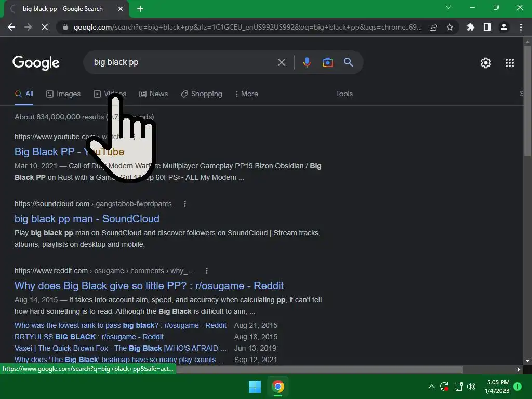This screenshot has height=399, width=532.
Task: Open the Chrome three-dot menu
Action: click(521, 27)
